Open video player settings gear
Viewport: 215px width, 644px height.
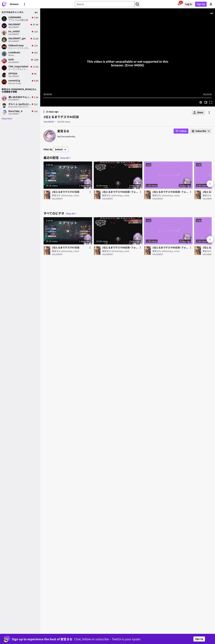pos(201,102)
